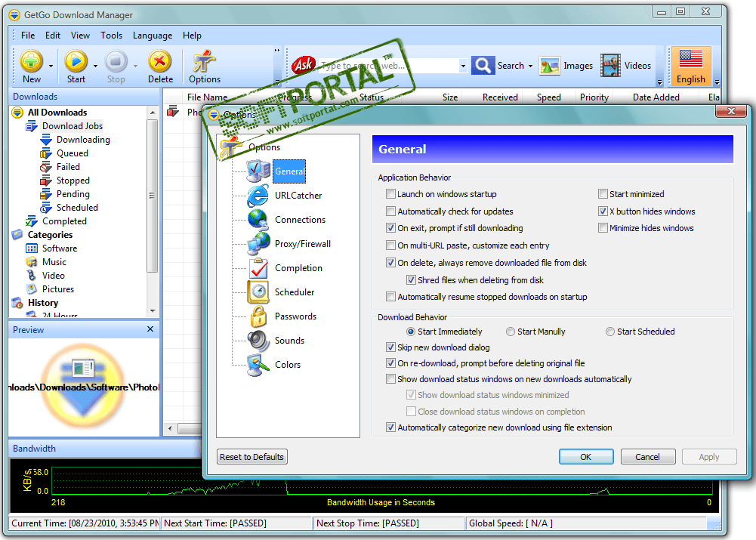Select the General options icon

click(x=258, y=171)
